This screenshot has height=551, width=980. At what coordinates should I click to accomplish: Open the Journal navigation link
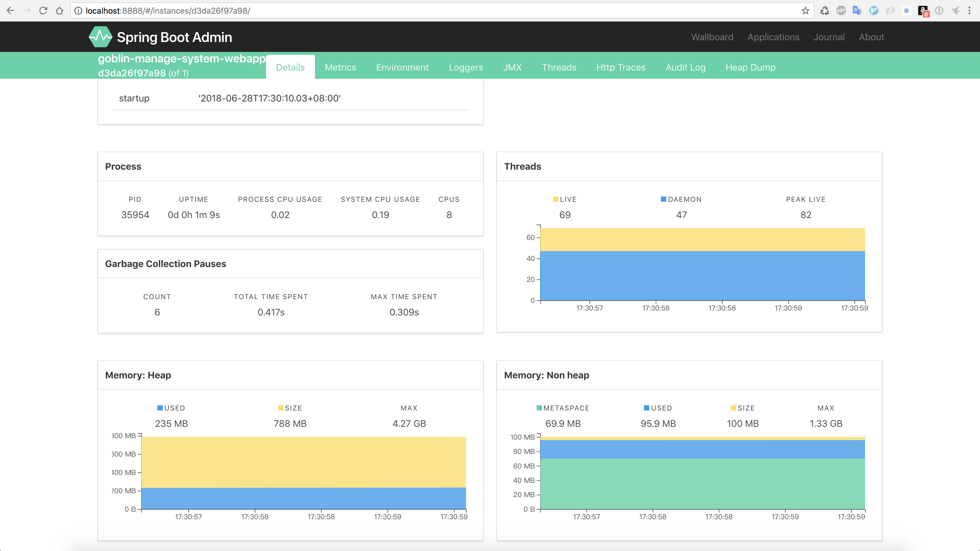pyautogui.click(x=829, y=37)
